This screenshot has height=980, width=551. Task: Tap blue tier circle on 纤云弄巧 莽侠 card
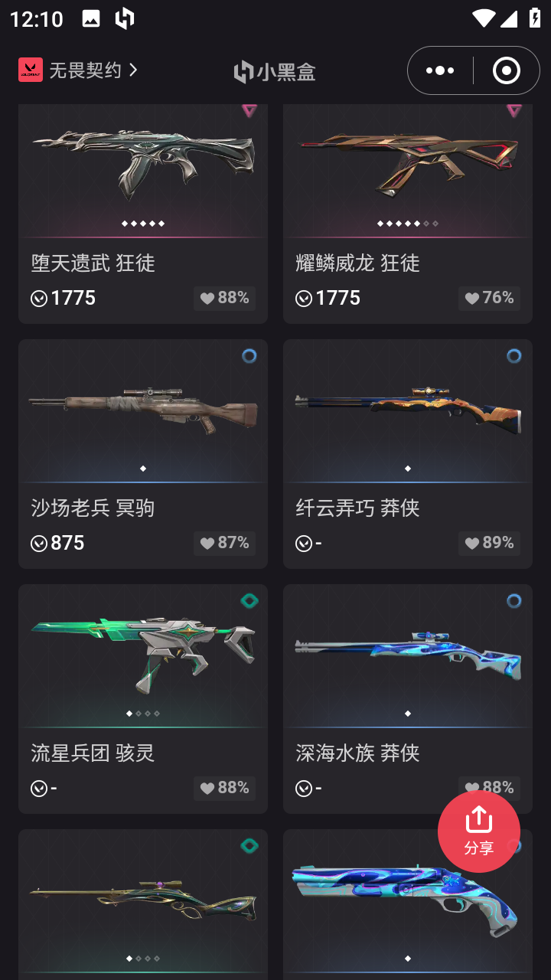(514, 356)
